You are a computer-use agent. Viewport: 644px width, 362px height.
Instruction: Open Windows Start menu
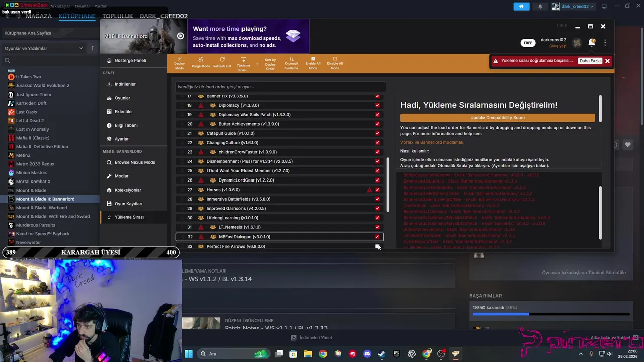(x=189, y=354)
